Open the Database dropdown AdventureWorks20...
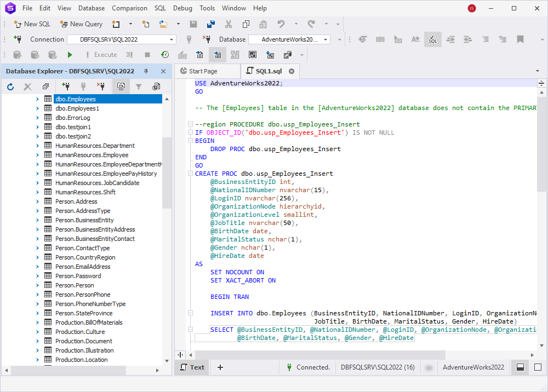 [289, 39]
